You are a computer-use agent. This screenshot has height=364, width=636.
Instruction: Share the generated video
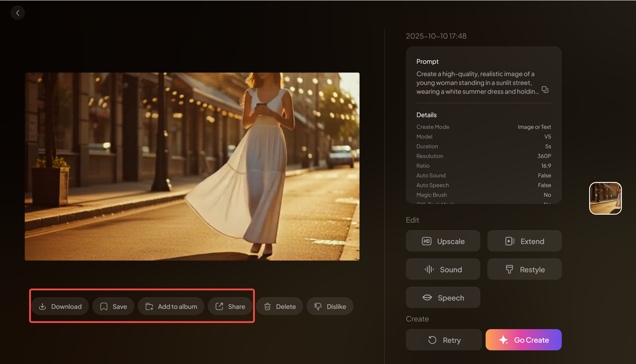[x=230, y=306]
